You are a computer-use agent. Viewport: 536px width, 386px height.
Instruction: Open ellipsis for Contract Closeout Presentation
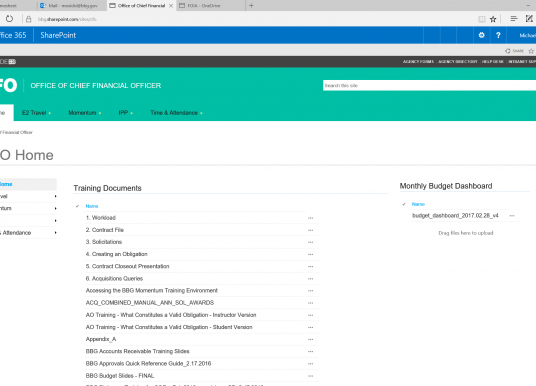pos(310,266)
